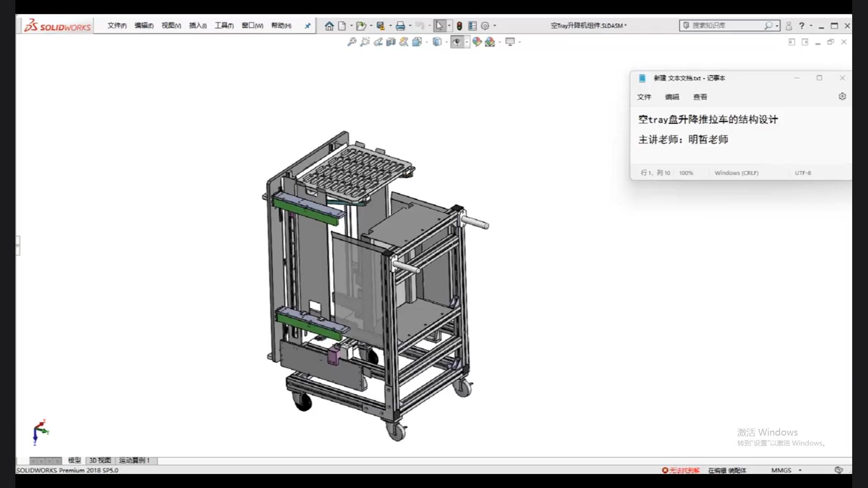The height and width of the screenshot is (488, 868).
Task: Click the Undo arrow icon
Action: coord(420,26)
